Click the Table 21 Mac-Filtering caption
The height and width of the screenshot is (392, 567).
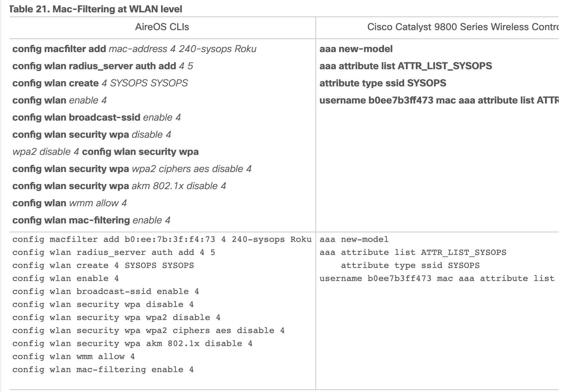pos(96,9)
